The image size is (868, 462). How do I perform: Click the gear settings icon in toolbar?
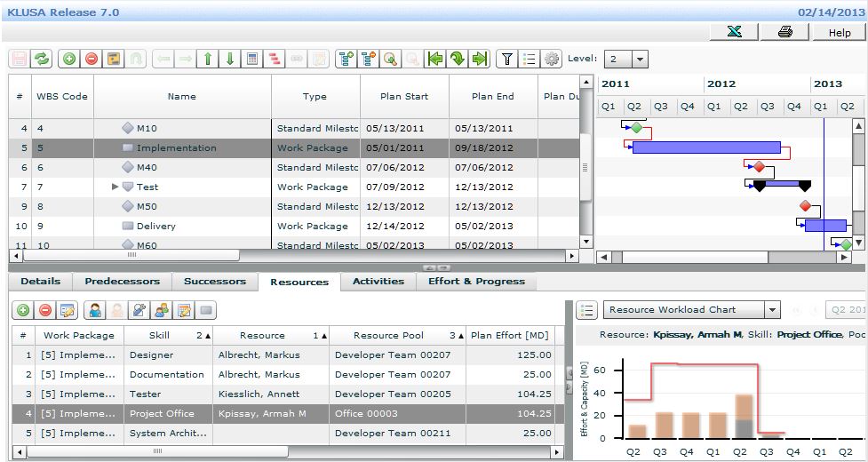pos(552,59)
